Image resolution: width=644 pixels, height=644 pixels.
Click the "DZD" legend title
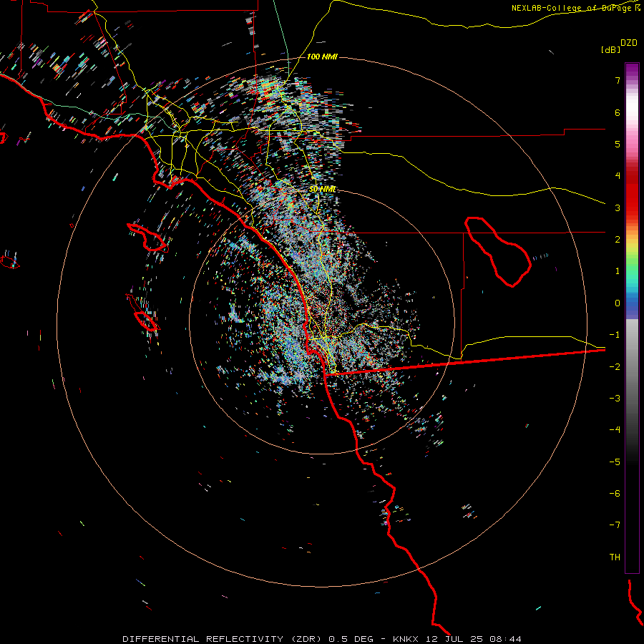point(629,43)
